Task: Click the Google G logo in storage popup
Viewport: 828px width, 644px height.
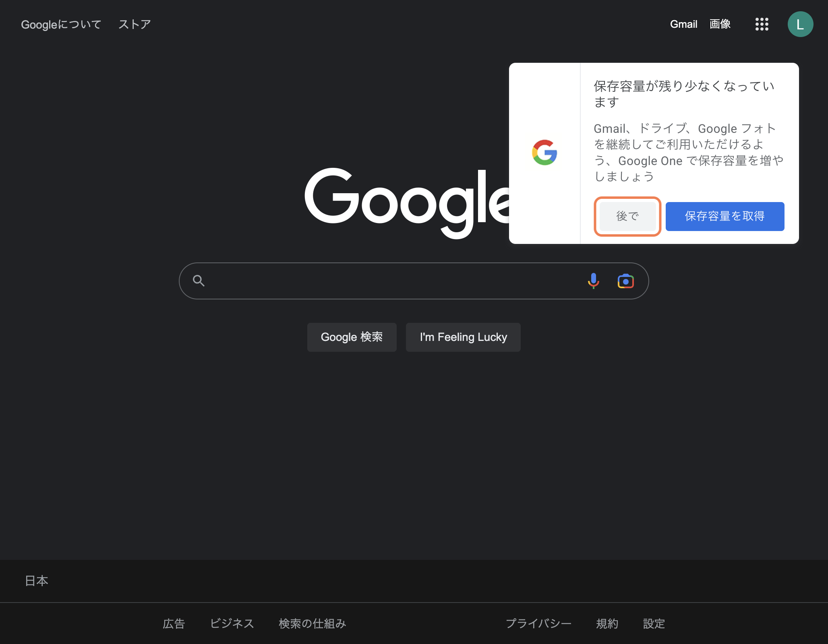Action: tap(544, 153)
